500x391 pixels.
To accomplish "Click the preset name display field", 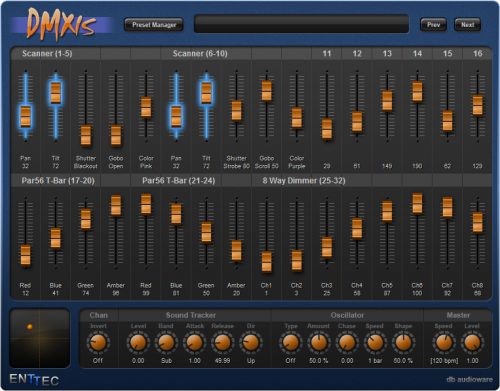I will tap(301, 24).
